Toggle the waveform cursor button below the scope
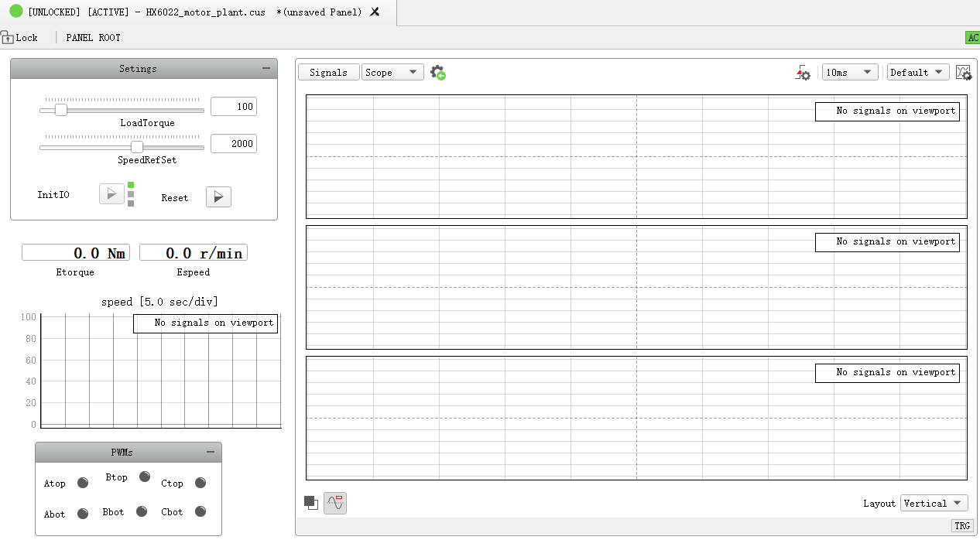Screen dimensions: 980x540 coord(335,503)
